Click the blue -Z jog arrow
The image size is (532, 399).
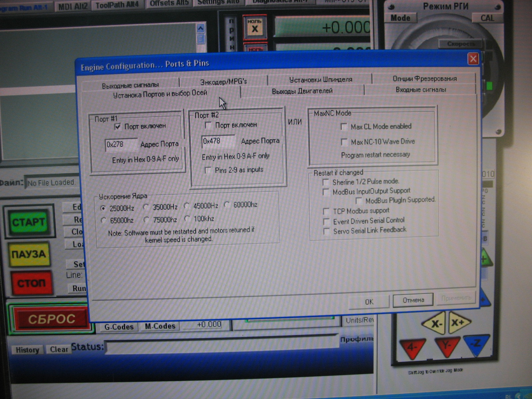[x=476, y=345]
